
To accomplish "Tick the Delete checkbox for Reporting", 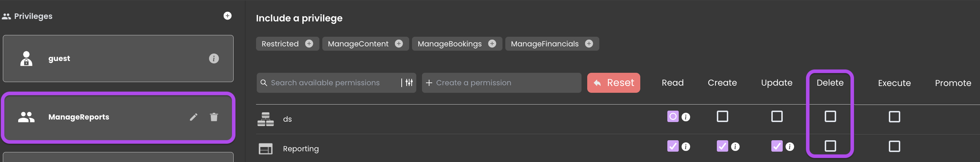I will (830, 146).
